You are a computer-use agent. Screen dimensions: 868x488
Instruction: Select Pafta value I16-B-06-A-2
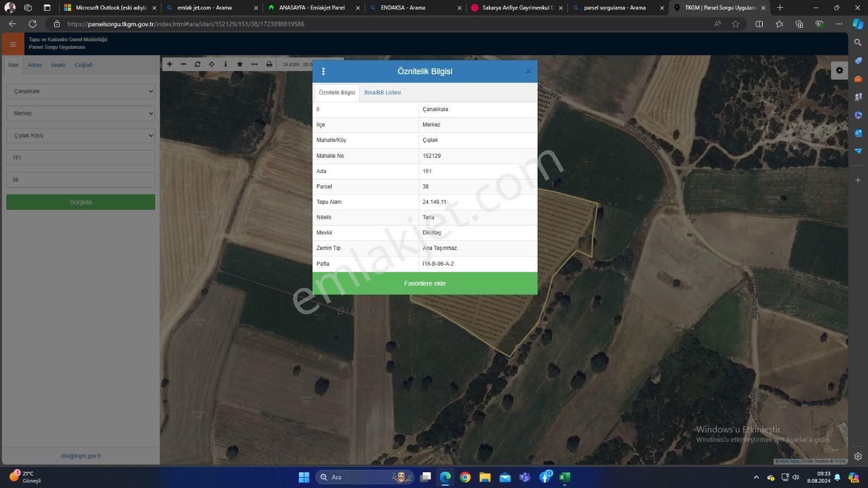click(x=438, y=264)
